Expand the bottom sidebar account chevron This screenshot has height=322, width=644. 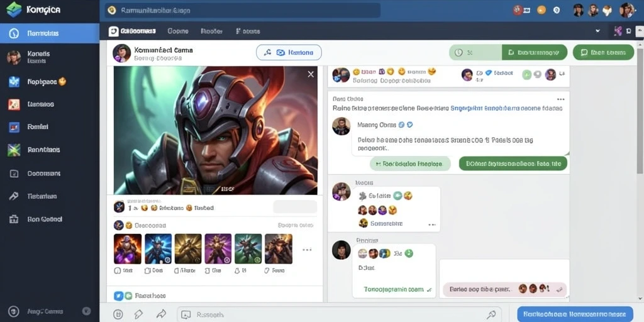86,311
